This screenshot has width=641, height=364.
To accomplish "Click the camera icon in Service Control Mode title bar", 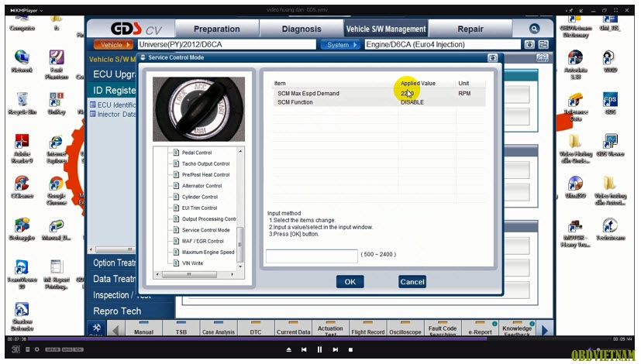I will click(492, 57).
